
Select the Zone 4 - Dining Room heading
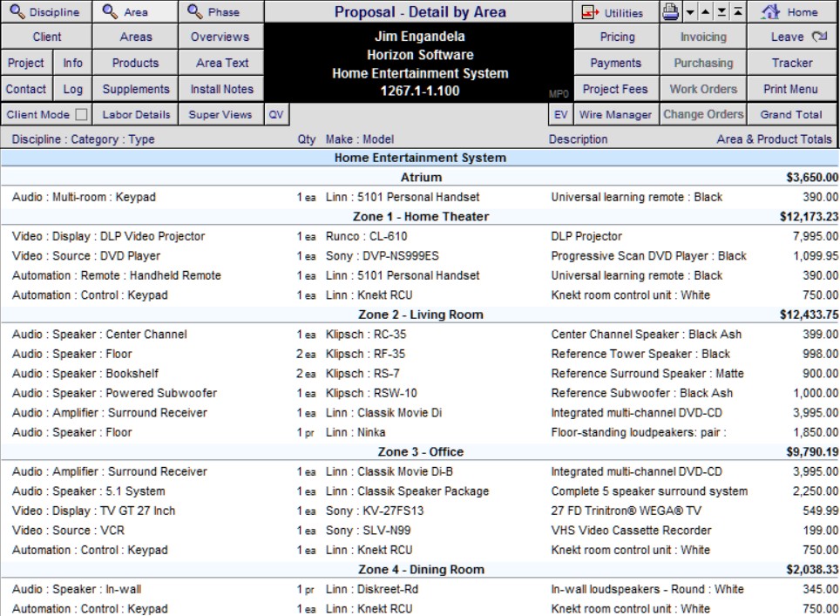coord(421,570)
